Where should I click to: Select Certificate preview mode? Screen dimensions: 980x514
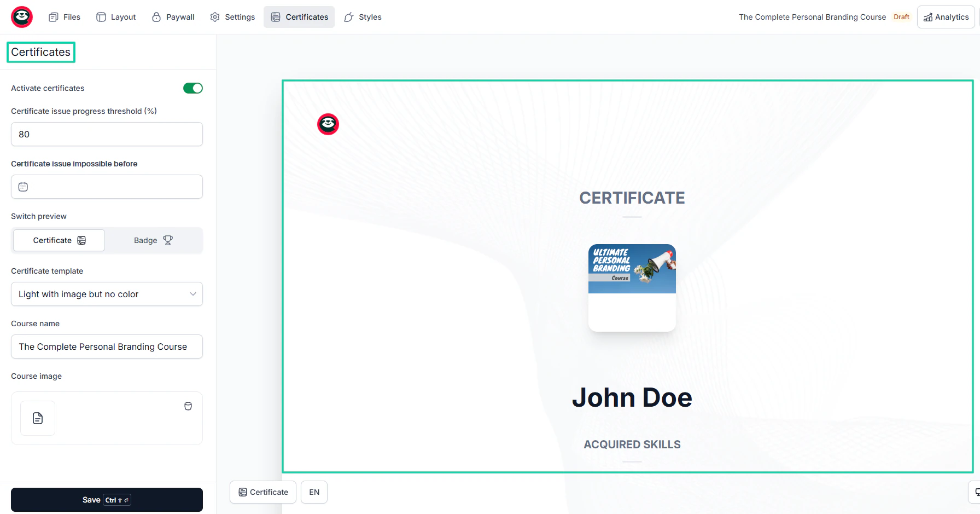(59, 240)
